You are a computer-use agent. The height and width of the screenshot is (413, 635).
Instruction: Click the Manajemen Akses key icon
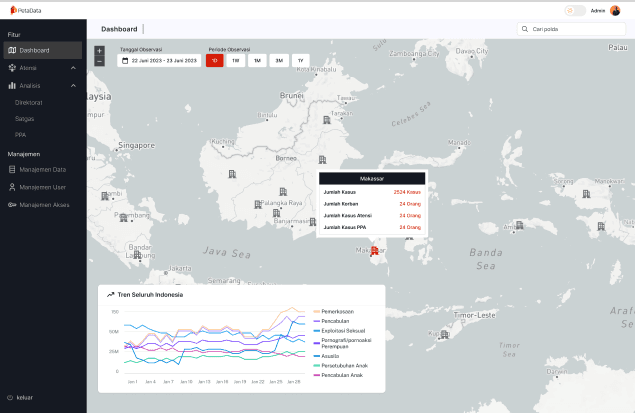coord(12,204)
